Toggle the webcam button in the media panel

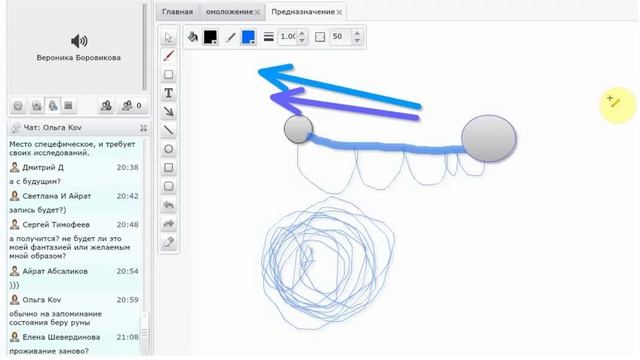pyautogui.click(x=37, y=106)
